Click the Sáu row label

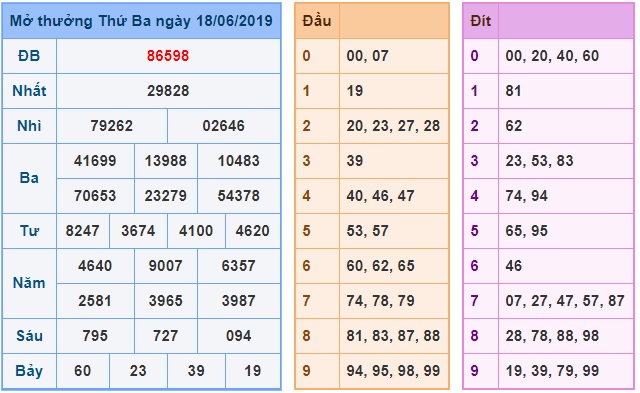(29, 336)
